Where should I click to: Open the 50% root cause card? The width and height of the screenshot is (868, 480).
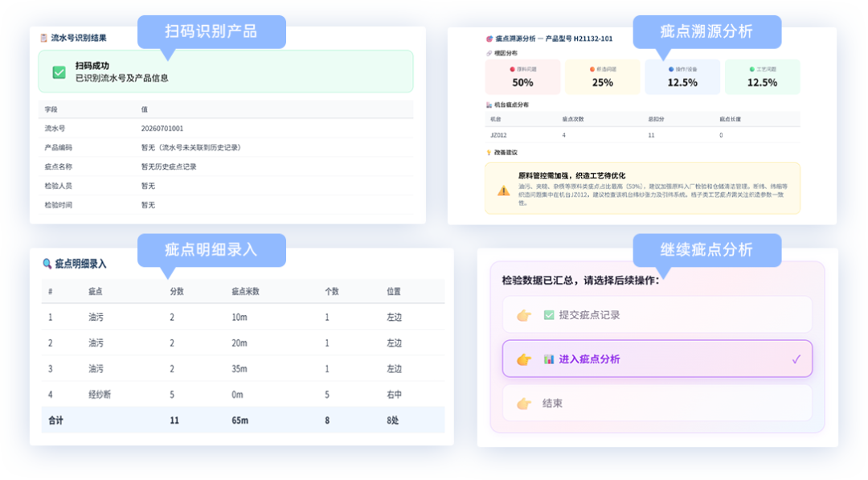522,77
